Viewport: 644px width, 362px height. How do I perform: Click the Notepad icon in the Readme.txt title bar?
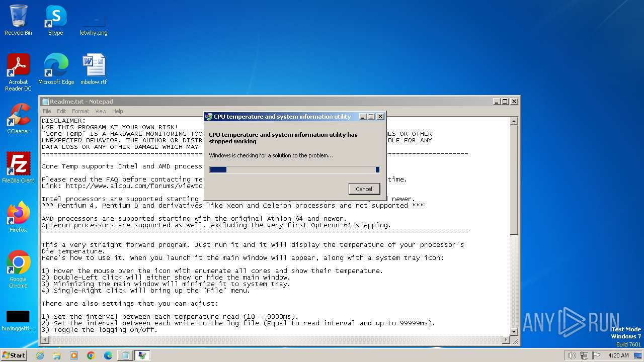(x=45, y=102)
